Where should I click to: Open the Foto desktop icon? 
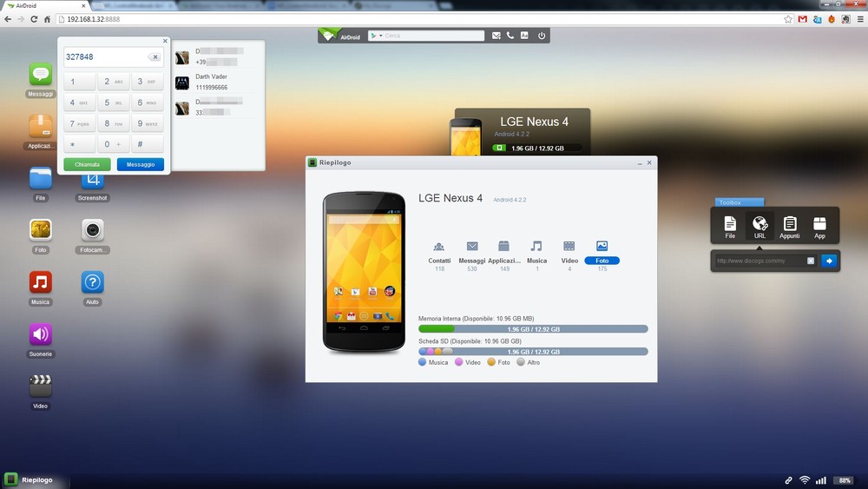coord(41,230)
